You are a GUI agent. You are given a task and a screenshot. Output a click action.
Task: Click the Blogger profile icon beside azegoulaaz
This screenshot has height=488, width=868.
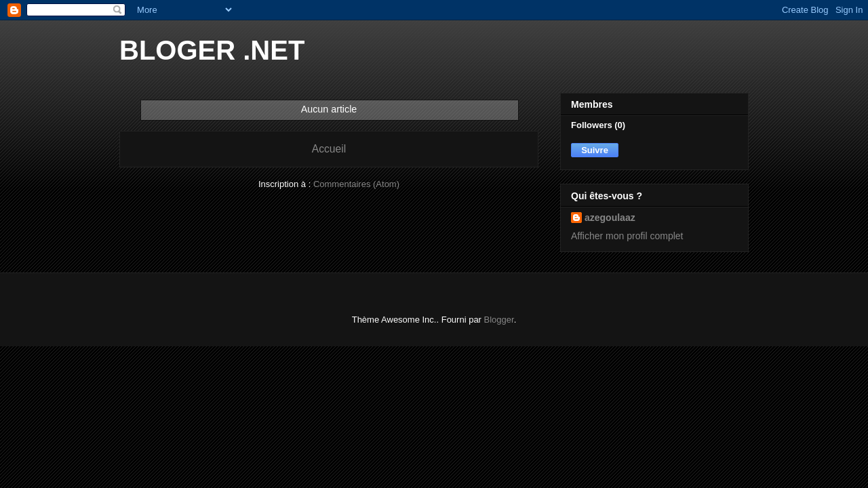(x=576, y=218)
